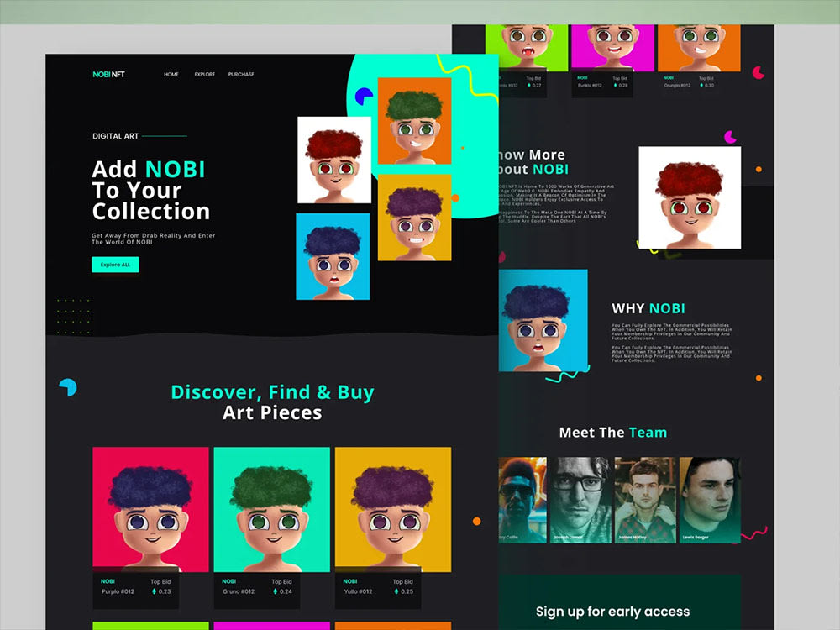The image size is (840, 630).
Task: Select purple-haired avatar on yellow in hero
Action: pos(415,218)
